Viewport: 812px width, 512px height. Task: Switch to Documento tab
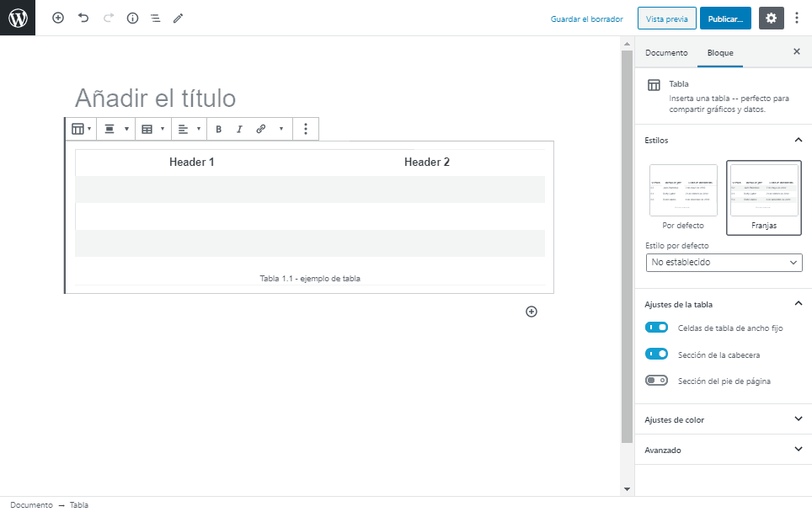[666, 53]
